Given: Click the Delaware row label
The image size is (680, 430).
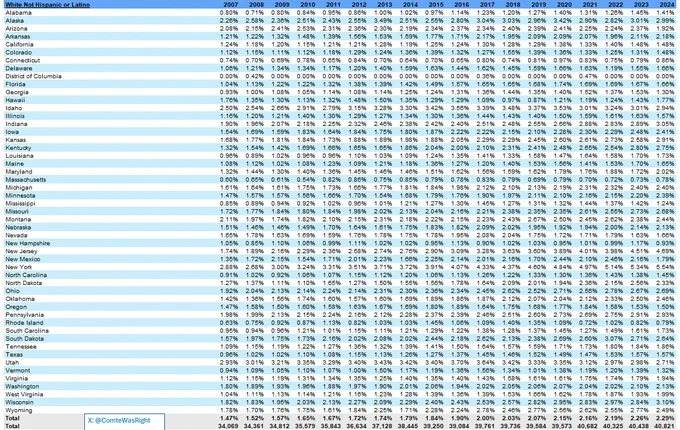Looking at the screenshot, I should click(x=19, y=68).
